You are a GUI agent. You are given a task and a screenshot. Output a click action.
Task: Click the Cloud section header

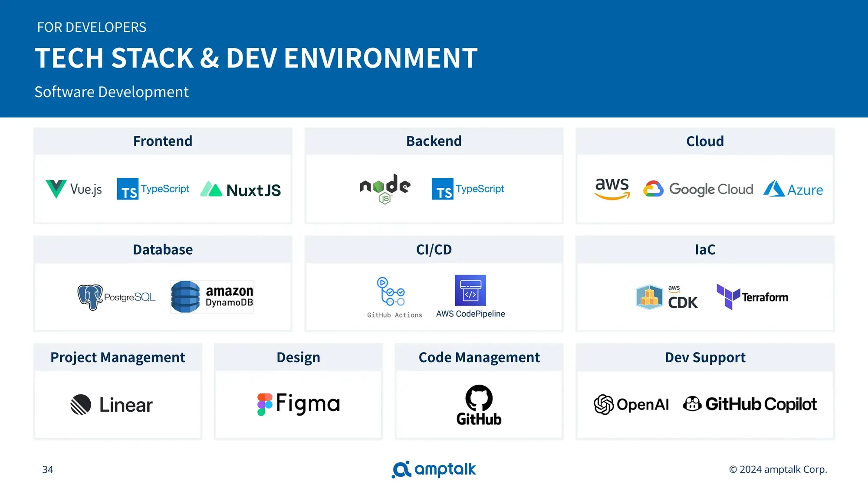[x=705, y=141]
